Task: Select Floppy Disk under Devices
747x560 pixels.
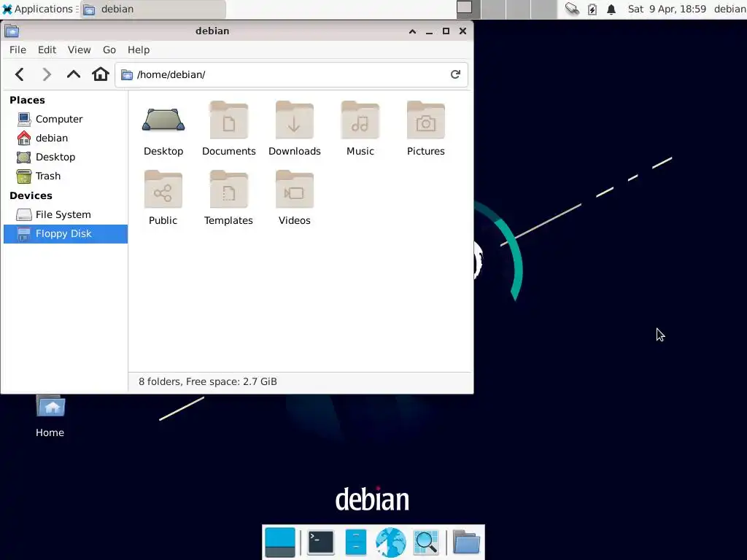Action: pyautogui.click(x=65, y=234)
